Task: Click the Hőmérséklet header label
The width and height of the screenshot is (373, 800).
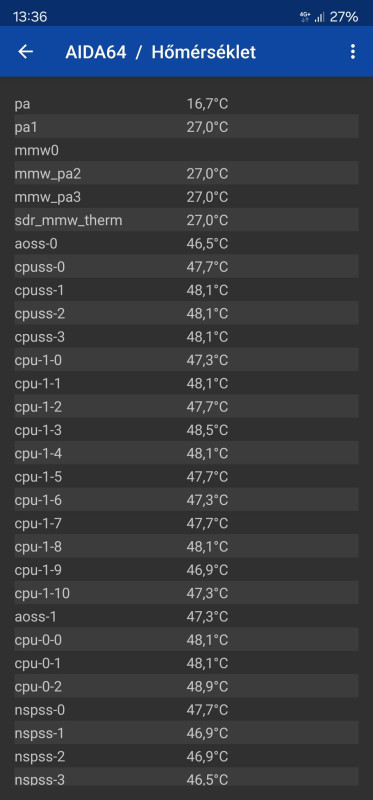Action: (204, 52)
